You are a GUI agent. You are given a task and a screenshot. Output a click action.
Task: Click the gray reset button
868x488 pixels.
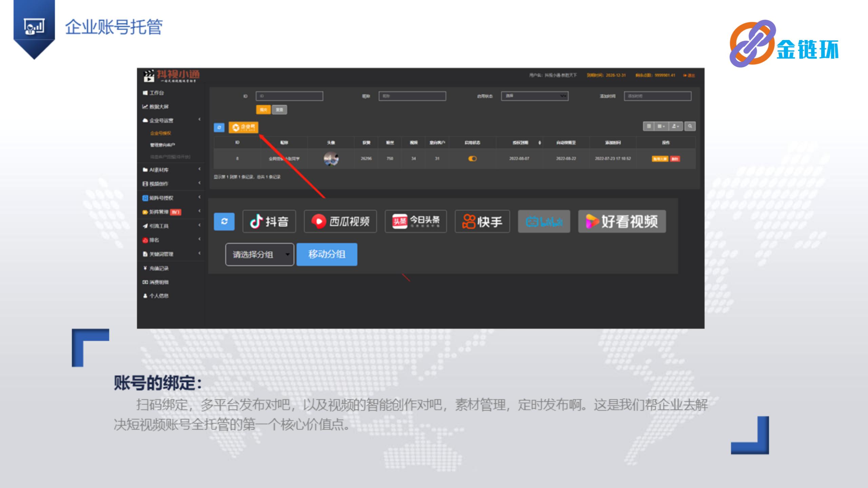pyautogui.click(x=279, y=110)
